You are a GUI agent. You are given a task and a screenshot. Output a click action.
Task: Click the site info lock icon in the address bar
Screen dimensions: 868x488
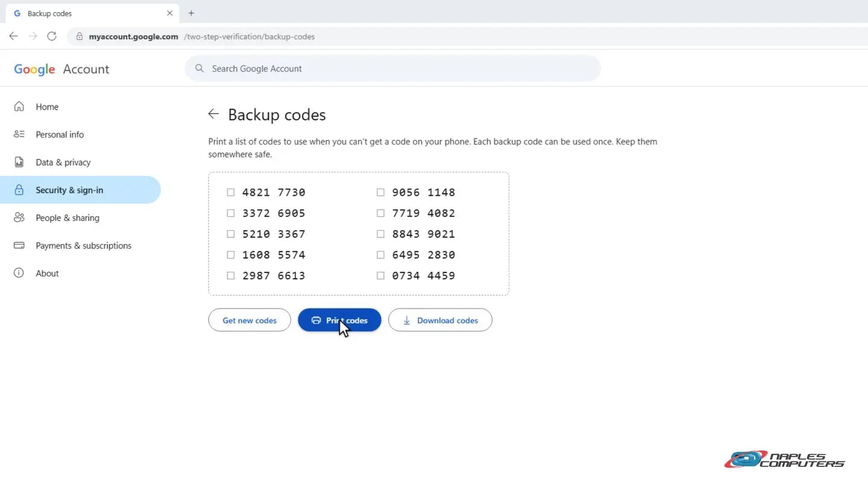point(79,36)
